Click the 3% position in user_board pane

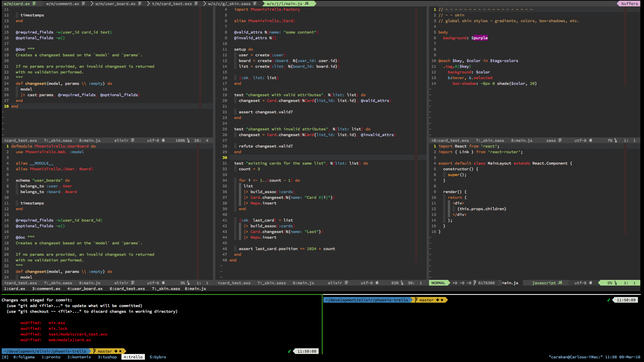coord(182,283)
